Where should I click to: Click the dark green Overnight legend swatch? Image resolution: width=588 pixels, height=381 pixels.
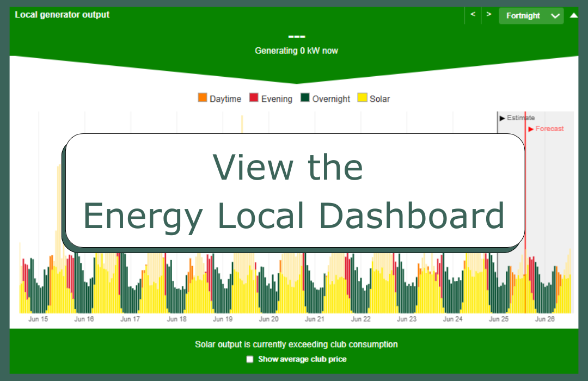[305, 98]
